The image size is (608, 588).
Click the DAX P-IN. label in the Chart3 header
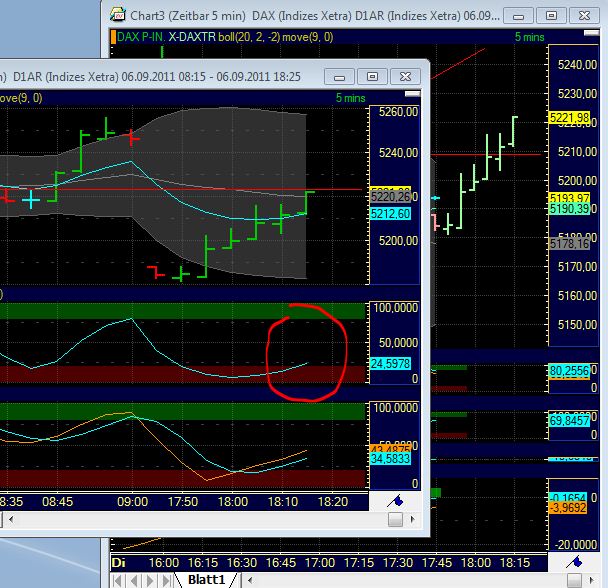click(141, 37)
